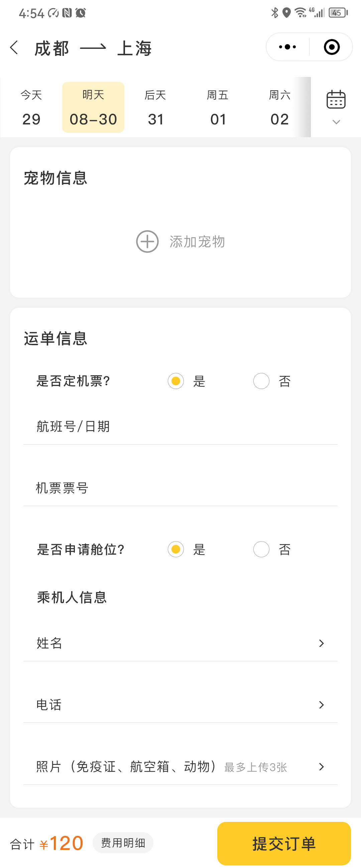Tap the add pet plus icon

[x=147, y=241]
